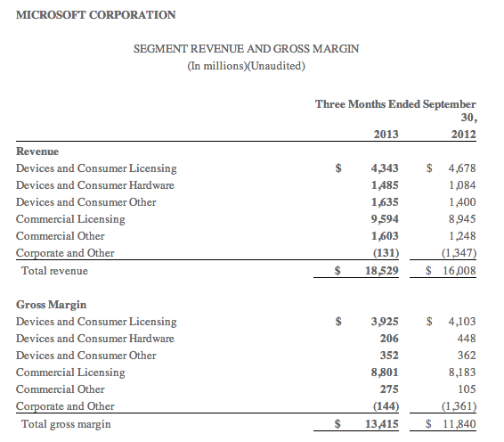The width and height of the screenshot is (504, 442).
Task: Click the 1,084 revenue cell
Action: [462, 185]
